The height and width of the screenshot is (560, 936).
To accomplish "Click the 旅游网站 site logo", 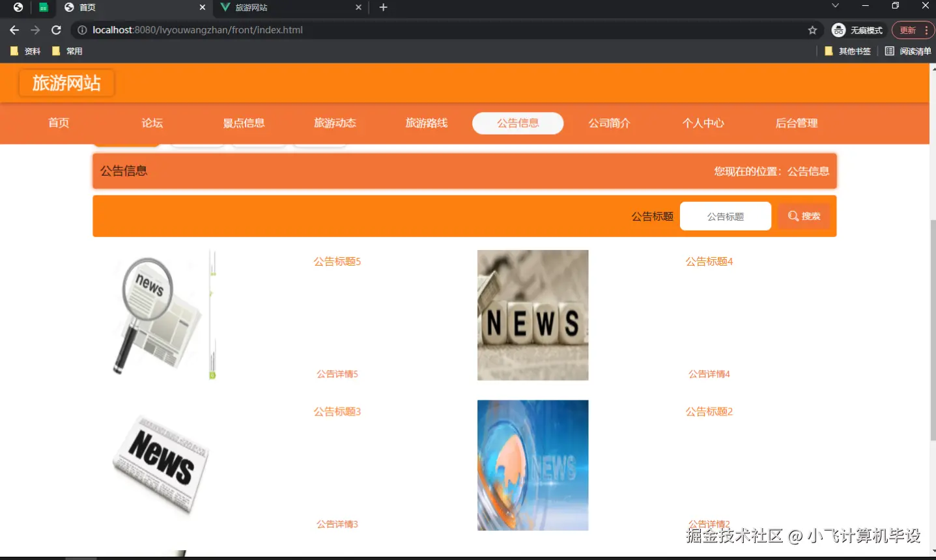I will point(66,83).
